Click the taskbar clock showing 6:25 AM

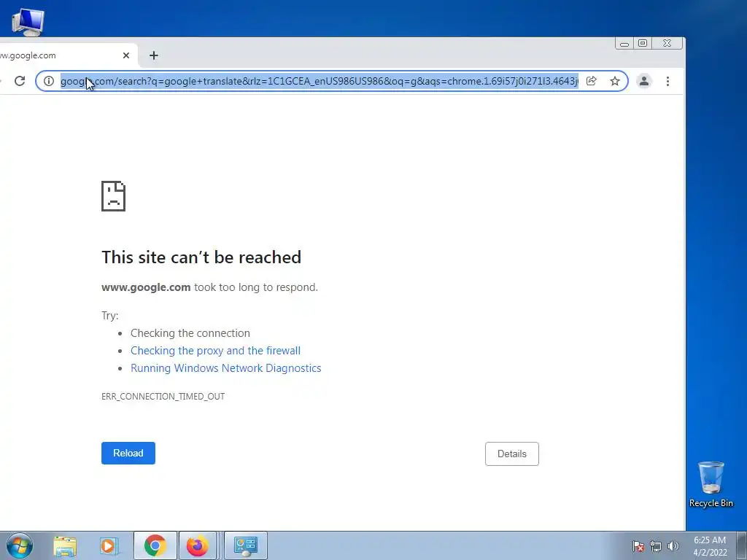(710, 545)
